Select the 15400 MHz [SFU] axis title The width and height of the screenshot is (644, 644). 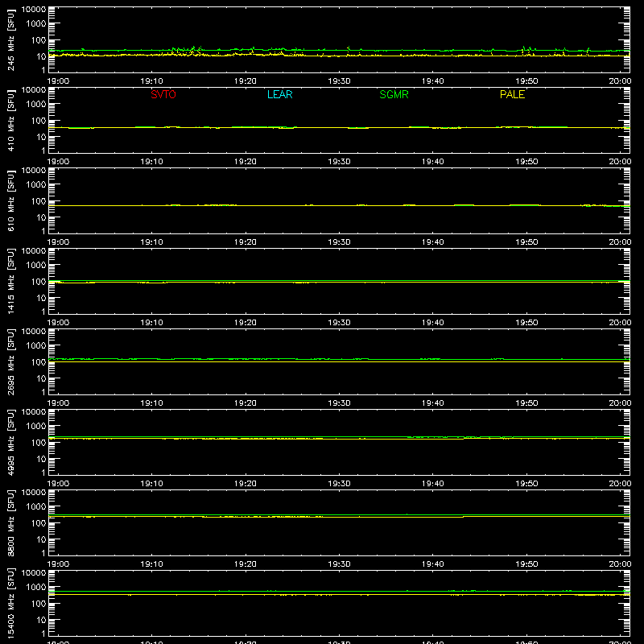(11, 603)
